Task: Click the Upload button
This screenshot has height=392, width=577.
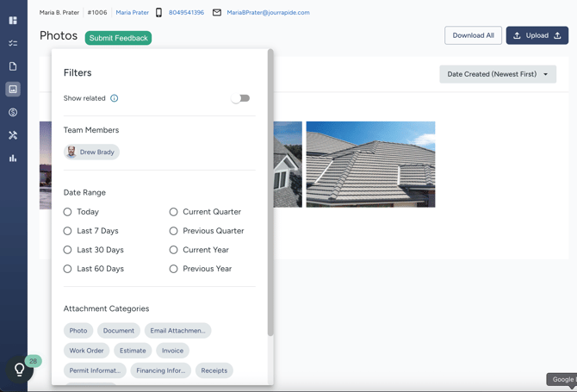Action: tap(537, 35)
